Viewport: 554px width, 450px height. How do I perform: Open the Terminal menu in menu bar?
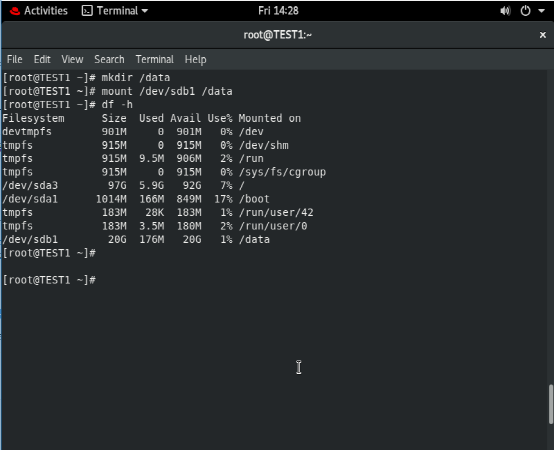tap(154, 59)
